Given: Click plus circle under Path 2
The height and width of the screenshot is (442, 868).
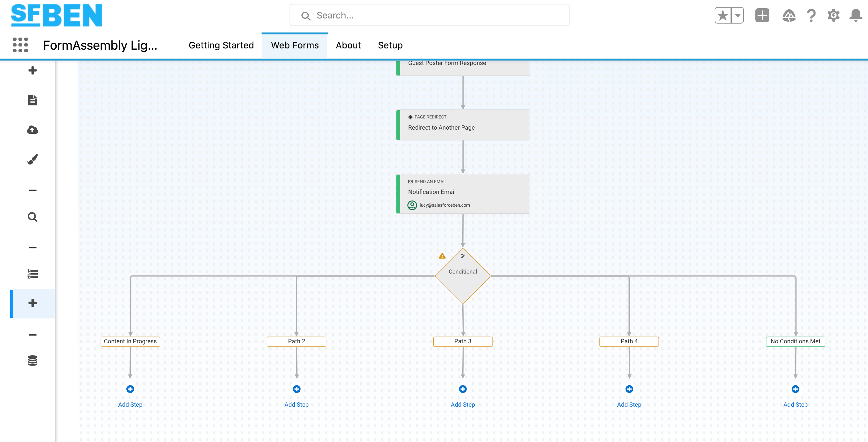Looking at the screenshot, I should tap(297, 389).
